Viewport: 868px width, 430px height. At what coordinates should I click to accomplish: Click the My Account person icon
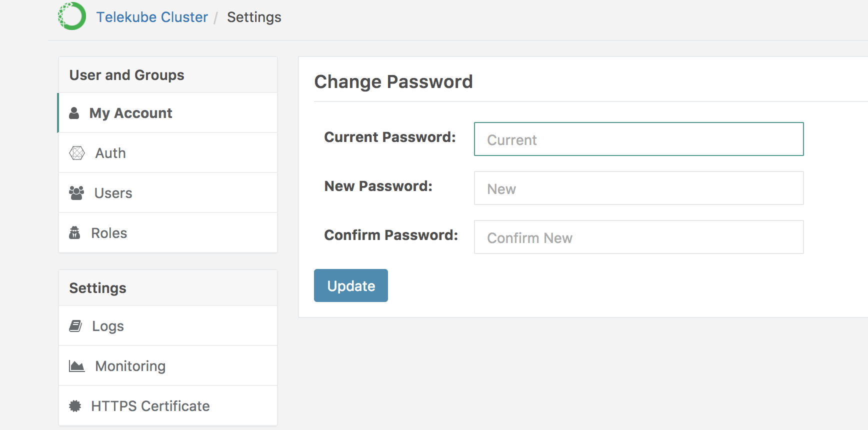[74, 113]
